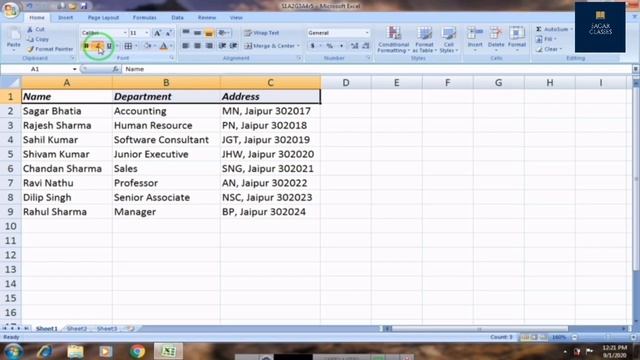640x360 pixels.
Task: Apply the Font Color A
Action: (164, 46)
